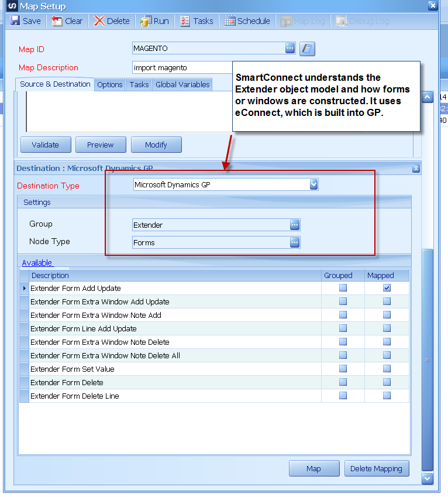Viewport: 448px width, 497px height.
Task: Click the Grouped column header
Action: (x=343, y=276)
